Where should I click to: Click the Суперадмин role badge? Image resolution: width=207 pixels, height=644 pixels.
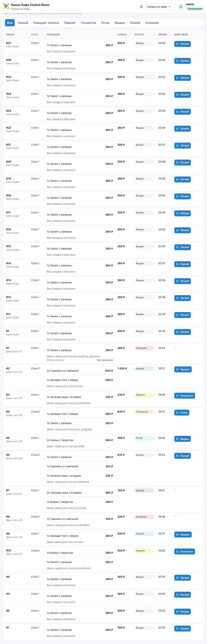coord(195,9)
